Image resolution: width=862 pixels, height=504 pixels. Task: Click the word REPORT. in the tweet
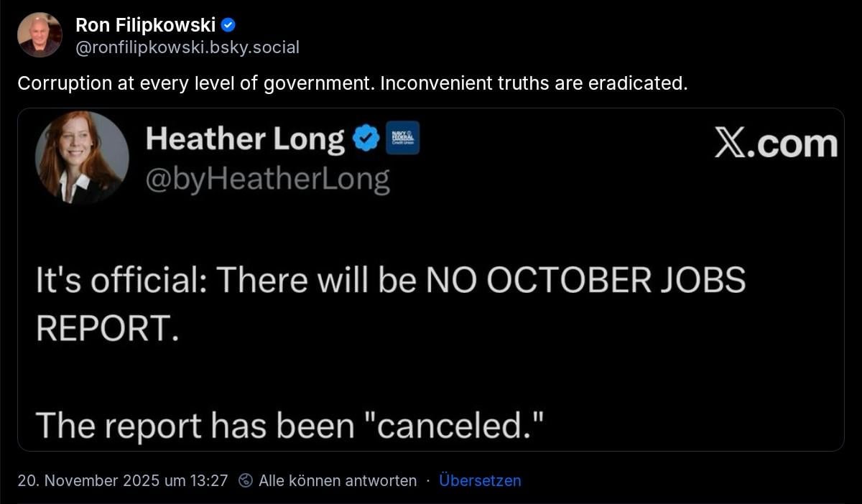pyautogui.click(x=106, y=327)
